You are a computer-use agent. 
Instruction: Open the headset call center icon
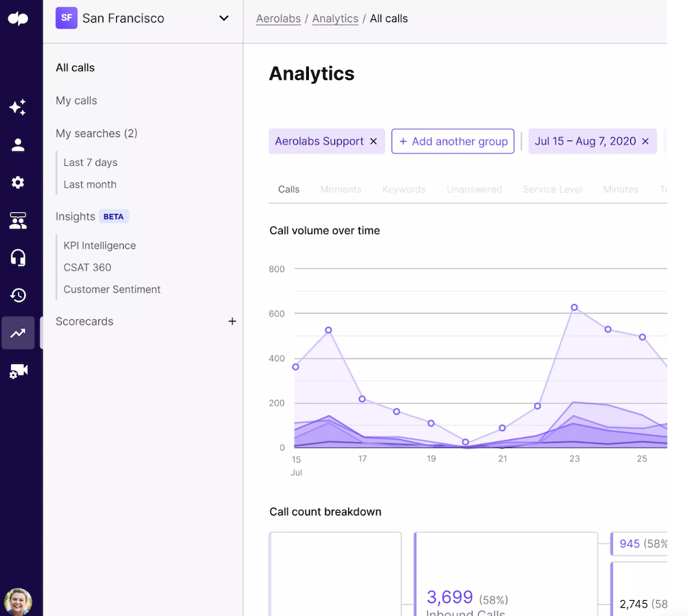click(x=18, y=257)
